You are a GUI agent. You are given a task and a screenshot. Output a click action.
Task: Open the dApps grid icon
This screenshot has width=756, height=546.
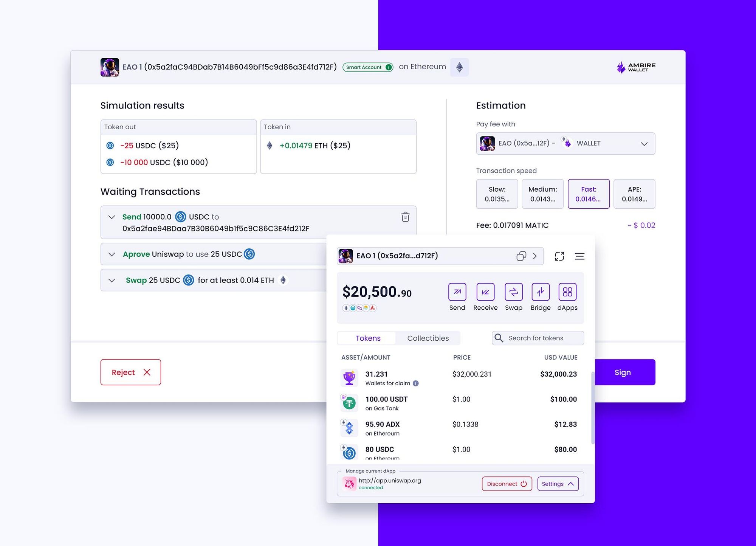567,292
